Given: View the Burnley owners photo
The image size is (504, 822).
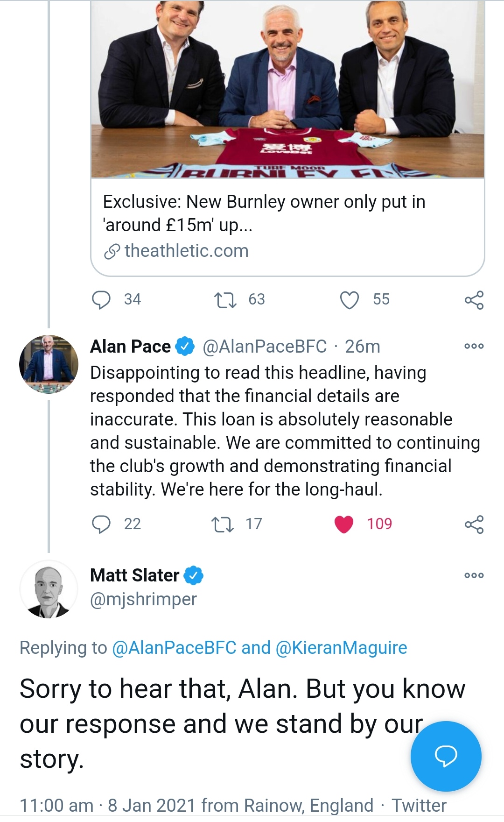Looking at the screenshot, I should click(x=287, y=89).
